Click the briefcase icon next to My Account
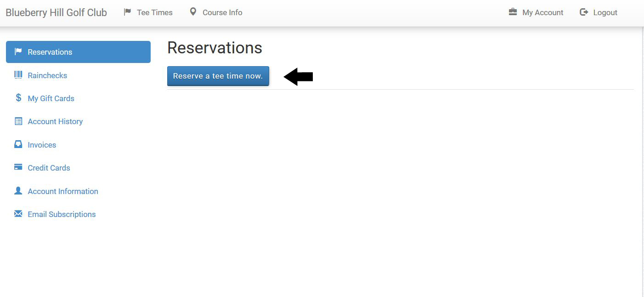Screen dimensions: 644x297 (513, 12)
